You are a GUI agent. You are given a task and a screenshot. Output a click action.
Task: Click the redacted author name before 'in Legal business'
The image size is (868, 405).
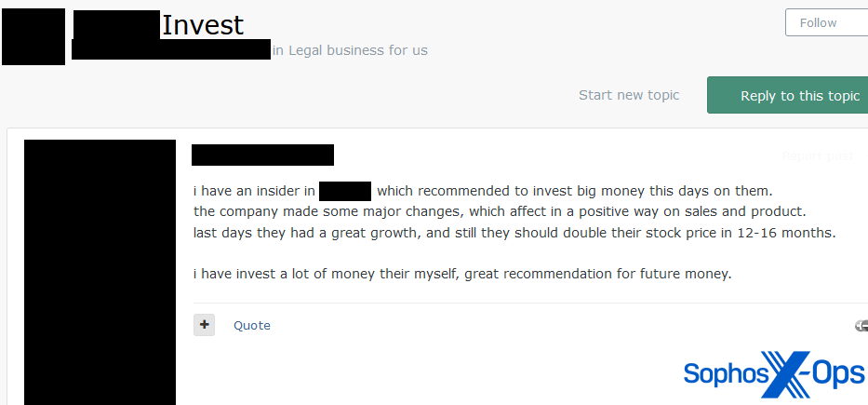click(x=171, y=50)
